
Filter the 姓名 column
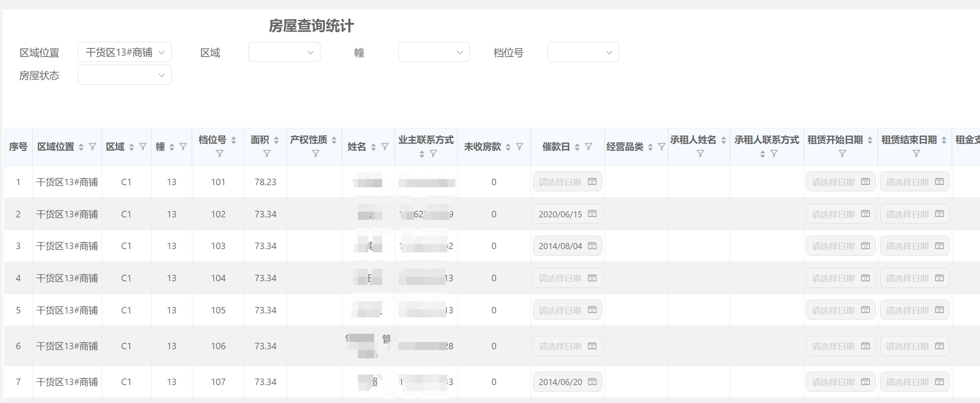pyautogui.click(x=385, y=147)
